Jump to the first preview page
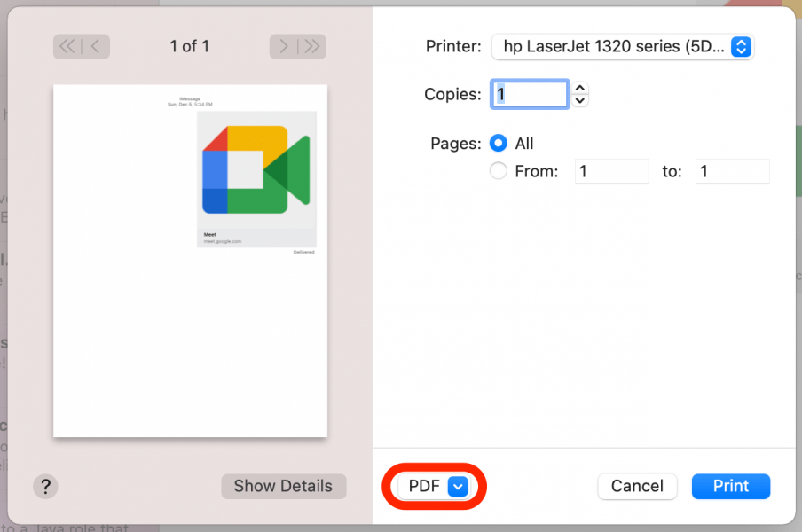The height and width of the screenshot is (532, 802). (67, 46)
